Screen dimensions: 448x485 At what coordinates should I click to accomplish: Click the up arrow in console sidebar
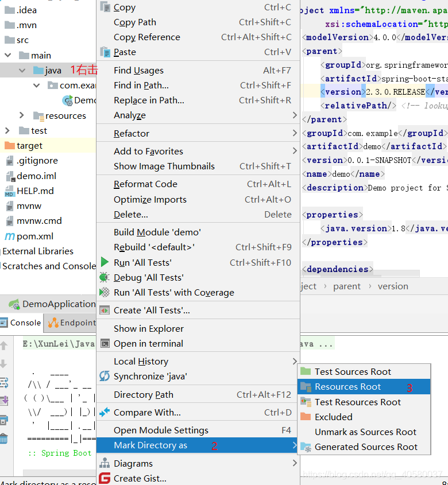click(3, 346)
